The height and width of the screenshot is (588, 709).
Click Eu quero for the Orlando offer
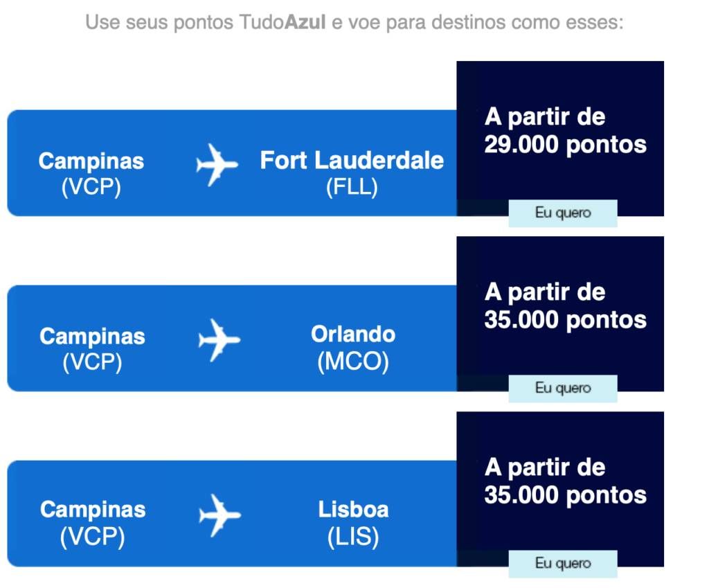[x=563, y=388]
